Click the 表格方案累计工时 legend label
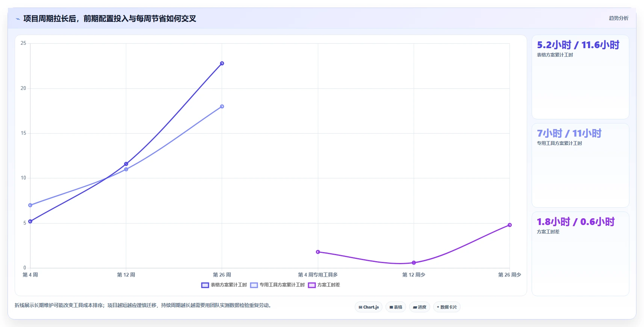 pos(228,285)
